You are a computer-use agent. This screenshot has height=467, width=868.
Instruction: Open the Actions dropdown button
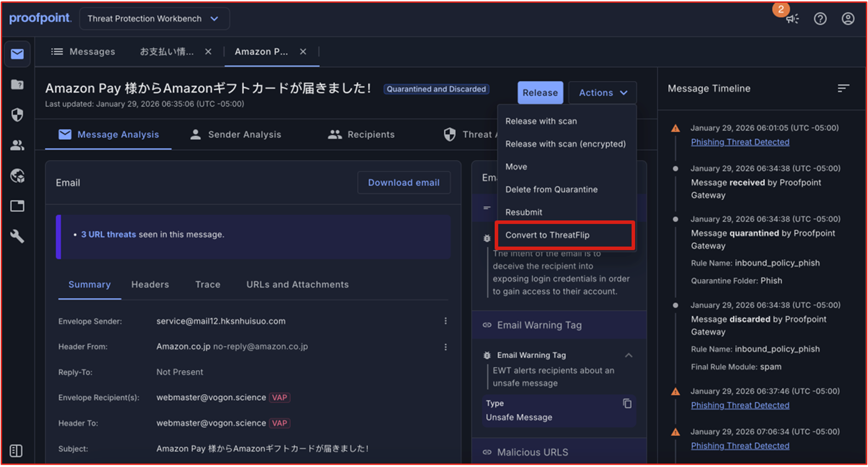(603, 93)
